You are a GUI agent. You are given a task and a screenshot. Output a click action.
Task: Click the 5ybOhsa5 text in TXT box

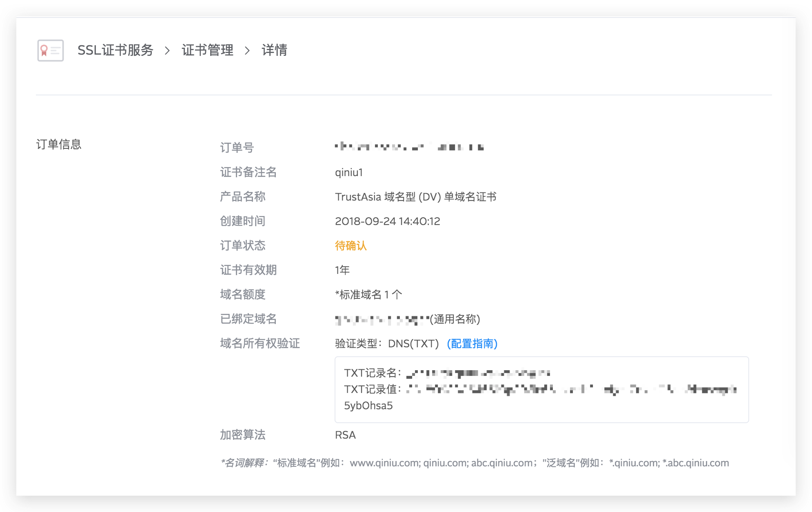(368, 406)
